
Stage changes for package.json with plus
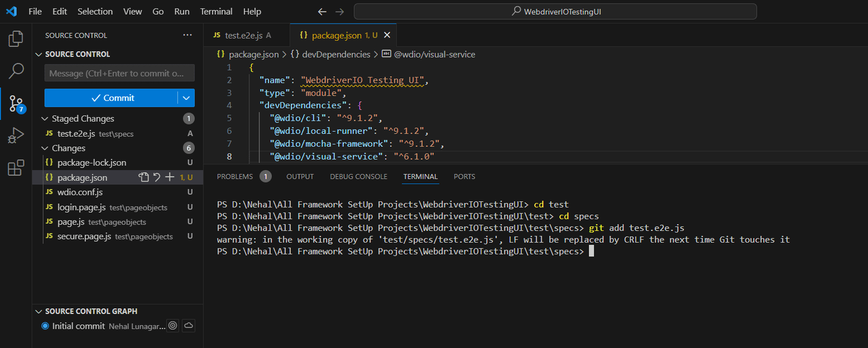tap(169, 178)
